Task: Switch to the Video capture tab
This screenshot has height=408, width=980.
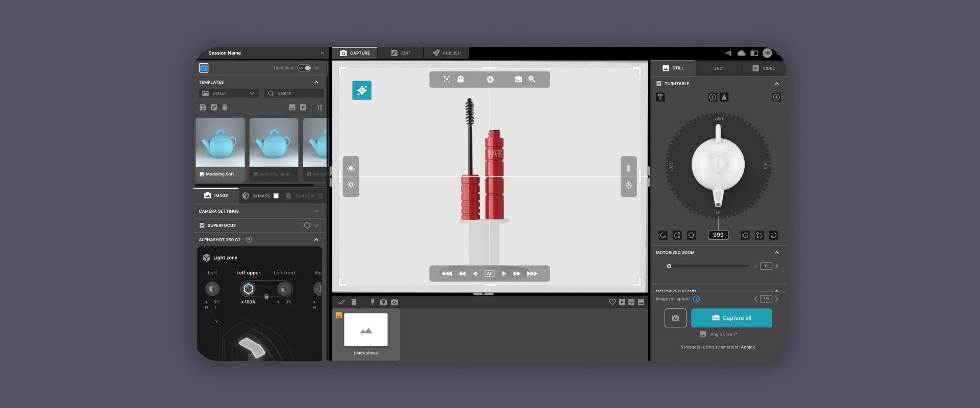Action: [764, 68]
